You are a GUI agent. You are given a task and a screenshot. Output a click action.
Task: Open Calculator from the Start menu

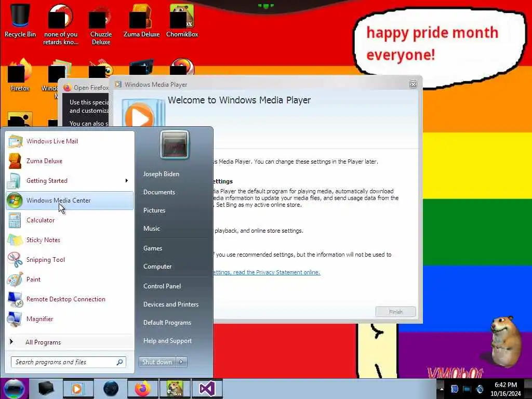point(70,220)
